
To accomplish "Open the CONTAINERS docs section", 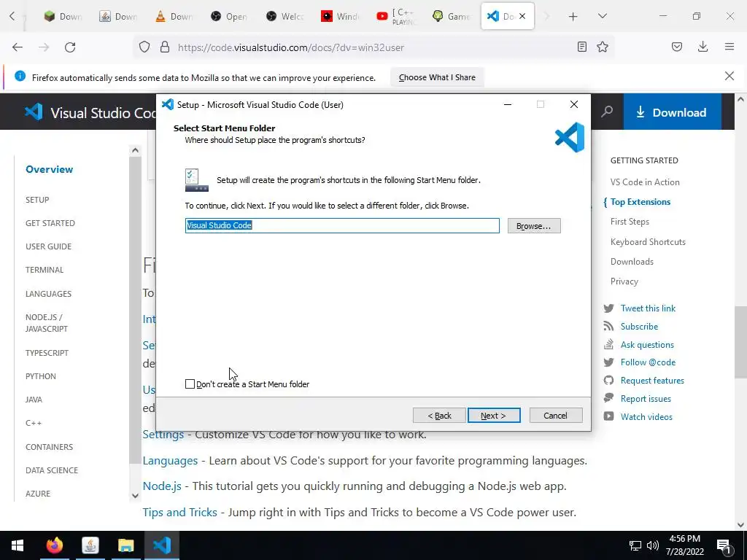I will pyautogui.click(x=49, y=447).
